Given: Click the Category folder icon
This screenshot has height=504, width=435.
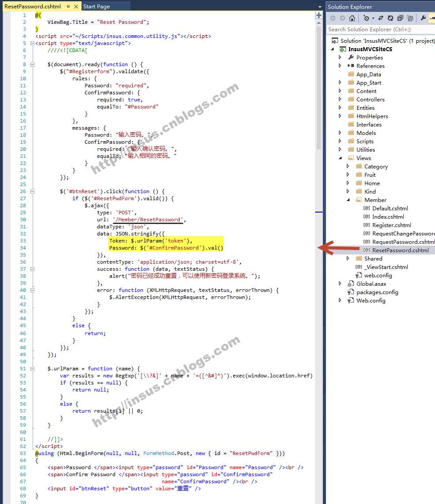Looking at the screenshot, I should click(x=359, y=166).
